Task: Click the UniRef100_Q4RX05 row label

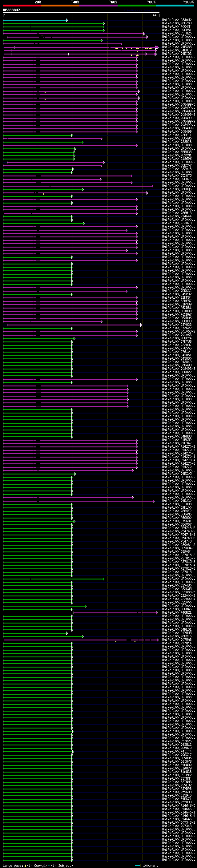Action: tap(177, 474)
